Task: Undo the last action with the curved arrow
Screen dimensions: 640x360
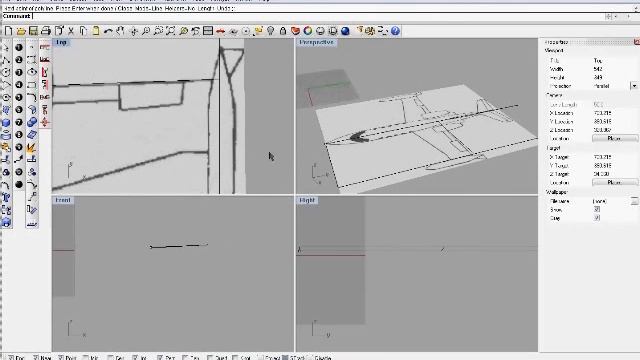Action: tap(108, 31)
